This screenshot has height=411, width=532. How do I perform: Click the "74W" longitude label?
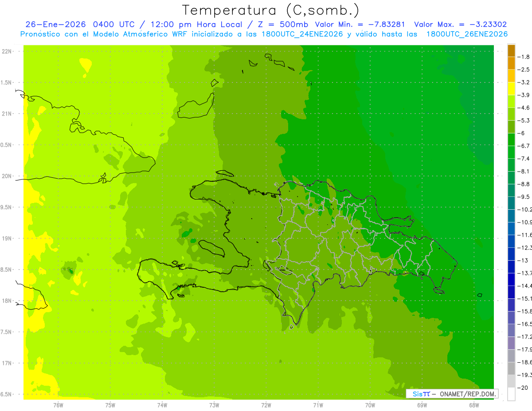(x=162, y=405)
